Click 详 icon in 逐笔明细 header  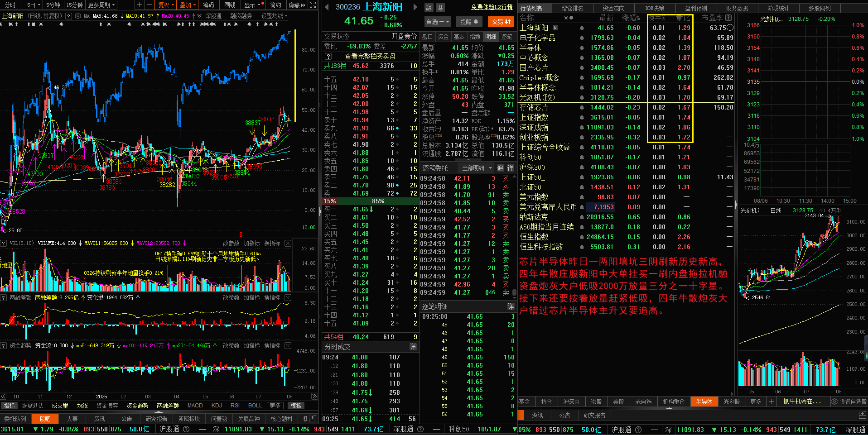(511, 307)
